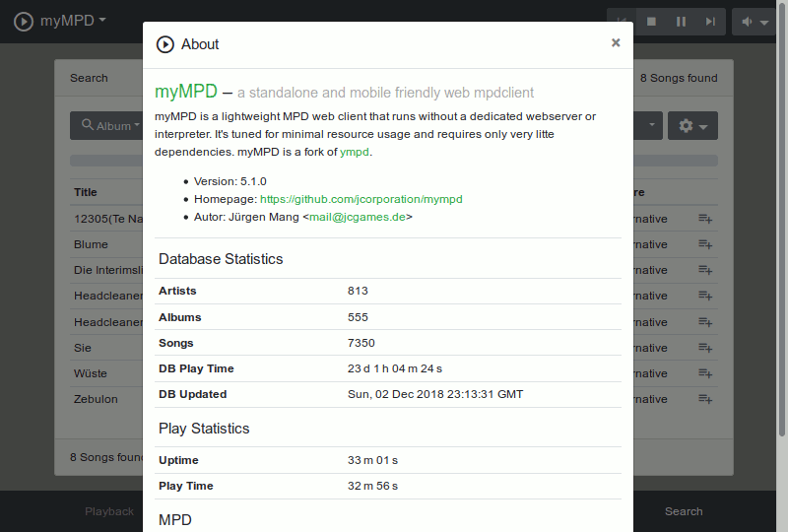Add Sie song to playlist
Screen dimensions: 788x532
(x=705, y=348)
